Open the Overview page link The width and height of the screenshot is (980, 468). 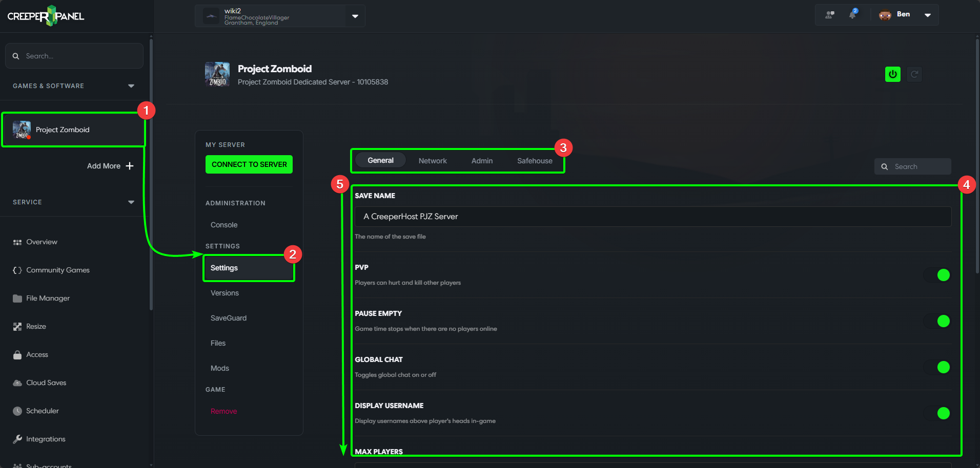click(x=42, y=242)
